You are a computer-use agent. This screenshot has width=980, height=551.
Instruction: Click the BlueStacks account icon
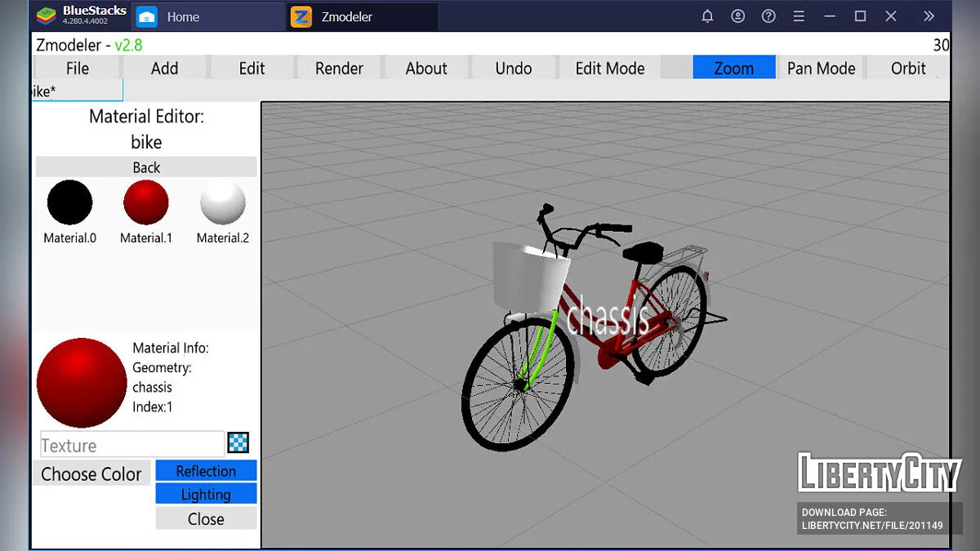(737, 16)
